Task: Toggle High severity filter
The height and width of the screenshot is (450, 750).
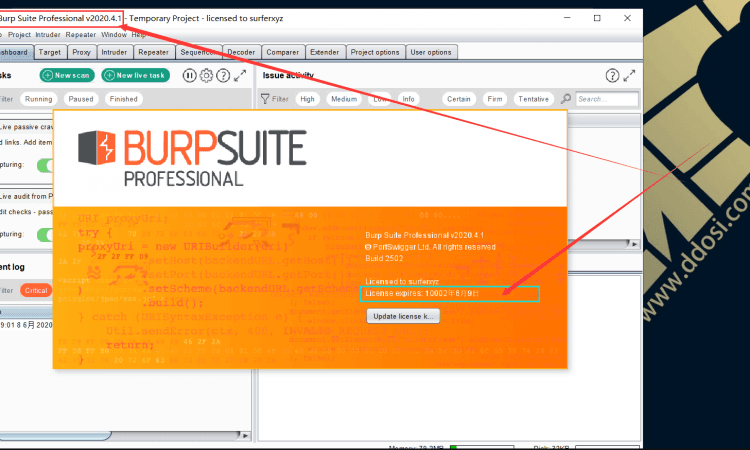Action: [x=308, y=99]
